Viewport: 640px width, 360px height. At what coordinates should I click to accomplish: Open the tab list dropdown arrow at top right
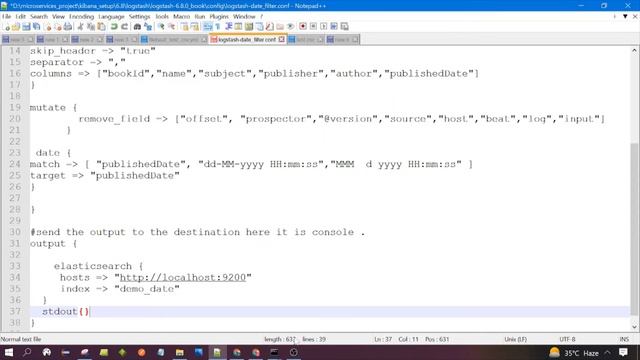point(625,16)
